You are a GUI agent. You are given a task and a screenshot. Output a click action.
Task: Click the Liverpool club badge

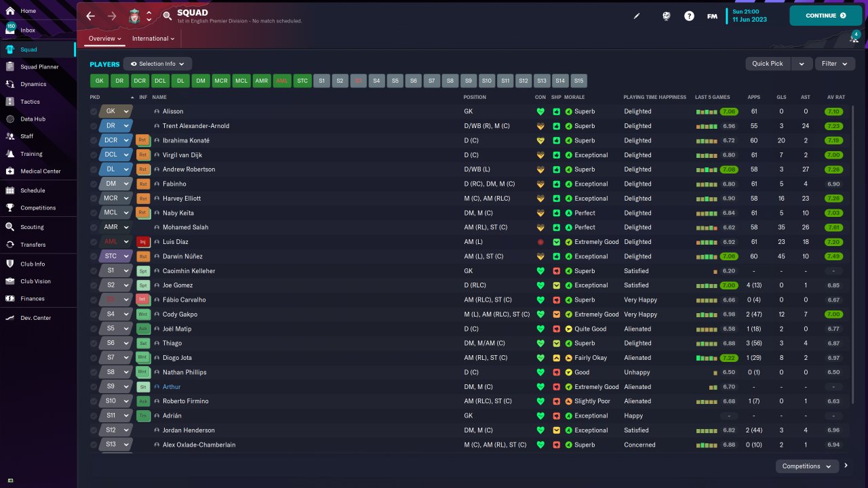134,16
